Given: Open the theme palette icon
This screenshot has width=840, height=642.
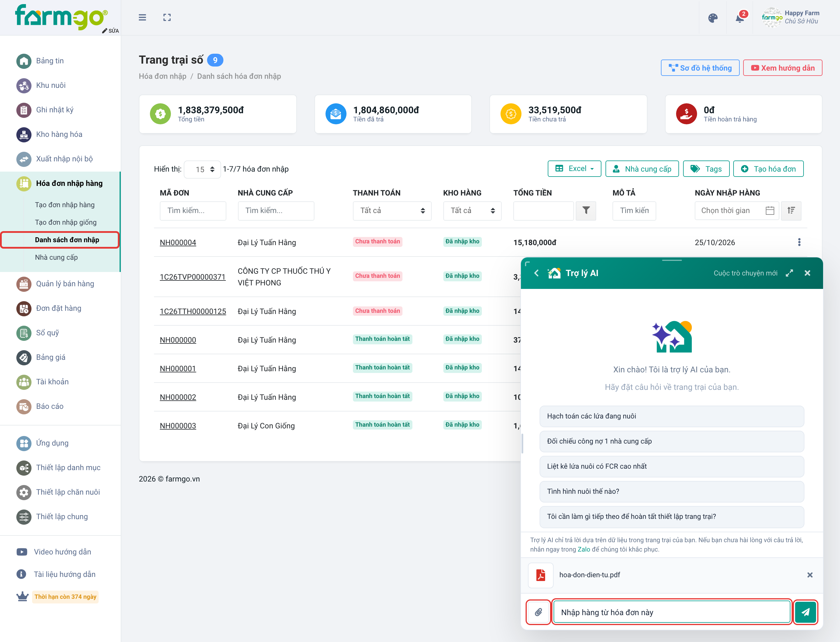Looking at the screenshot, I should tap(713, 18).
